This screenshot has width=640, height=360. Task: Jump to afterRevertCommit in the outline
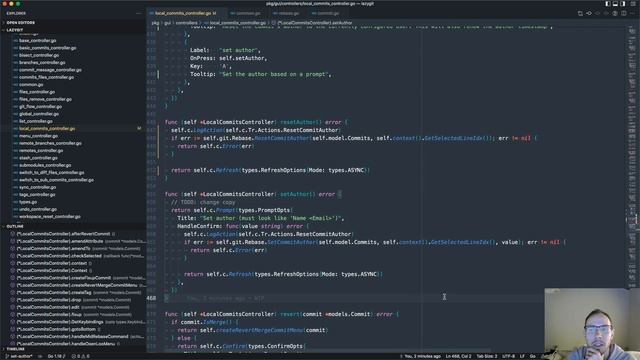click(63, 234)
